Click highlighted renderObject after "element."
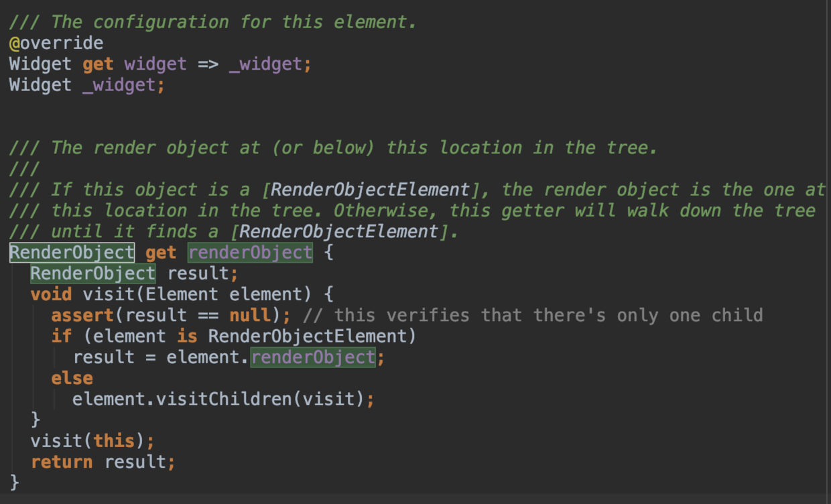This screenshot has width=831, height=504. [313, 357]
